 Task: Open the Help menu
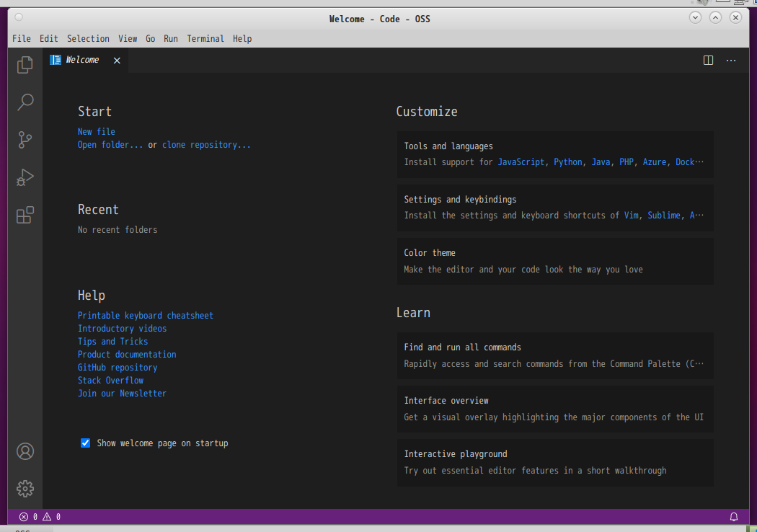pyautogui.click(x=242, y=39)
